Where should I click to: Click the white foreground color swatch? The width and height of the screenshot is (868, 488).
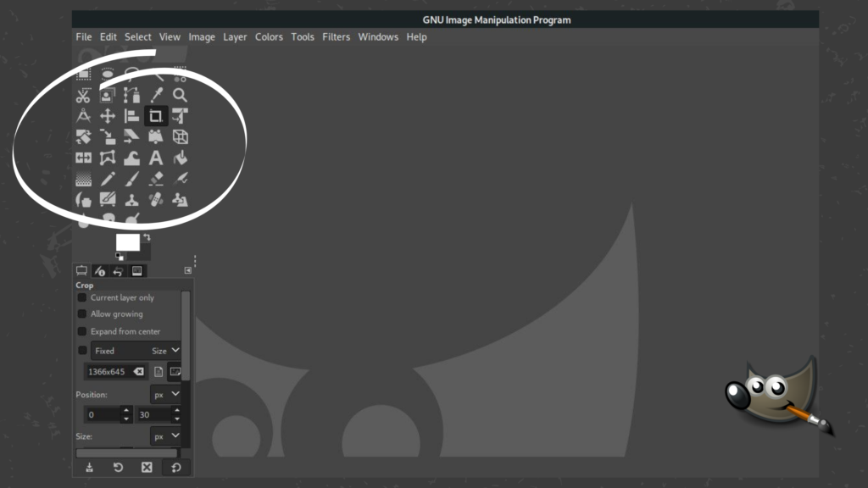[x=127, y=241]
